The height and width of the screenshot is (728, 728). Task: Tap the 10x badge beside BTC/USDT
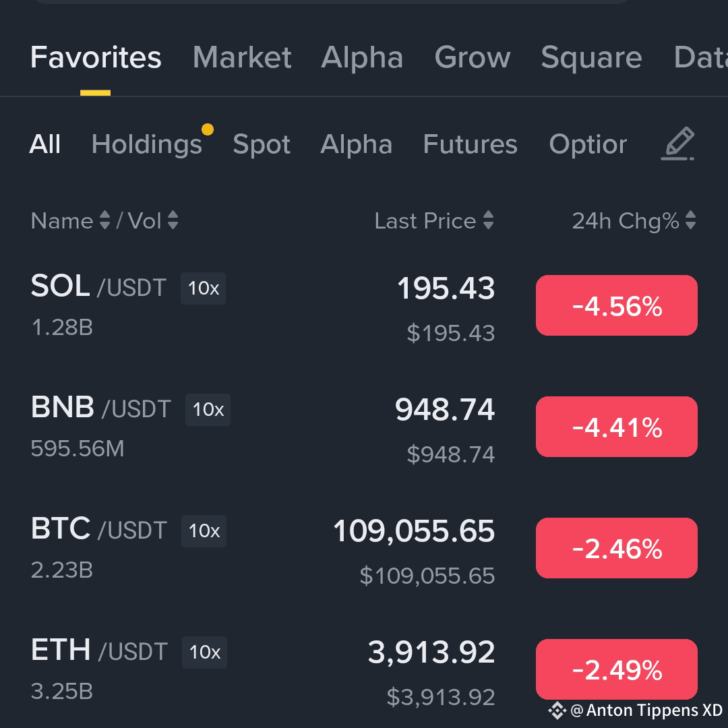[x=204, y=530]
